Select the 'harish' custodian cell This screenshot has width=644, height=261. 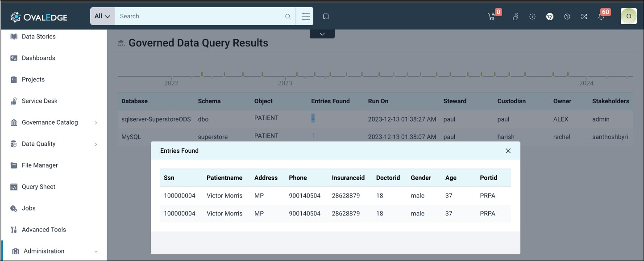pyautogui.click(x=506, y=137)
